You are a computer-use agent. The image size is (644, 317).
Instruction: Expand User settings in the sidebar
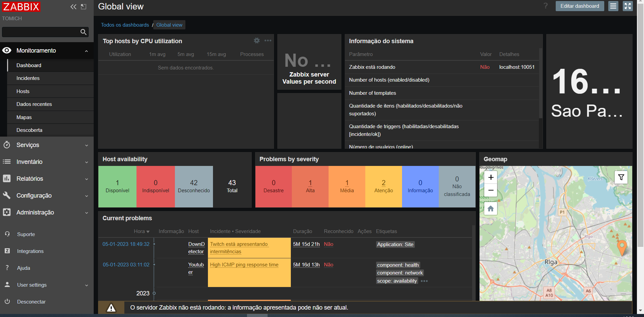click(x=47, y=285)
